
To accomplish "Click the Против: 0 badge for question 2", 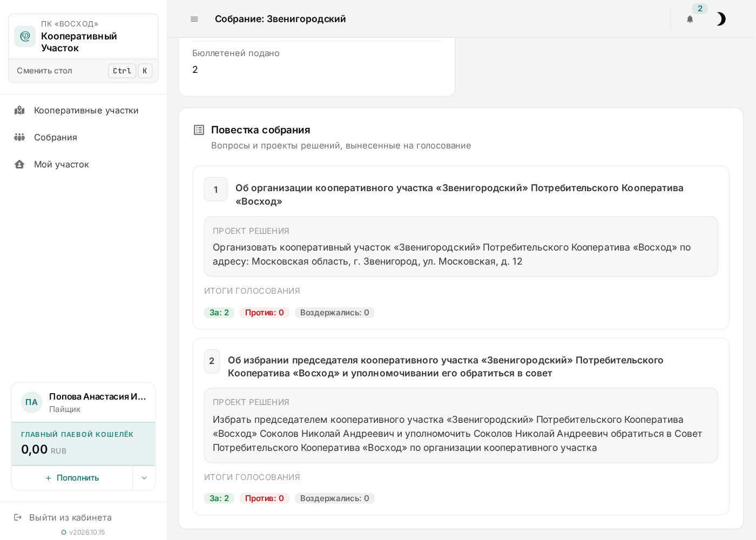I will (265, 498).
